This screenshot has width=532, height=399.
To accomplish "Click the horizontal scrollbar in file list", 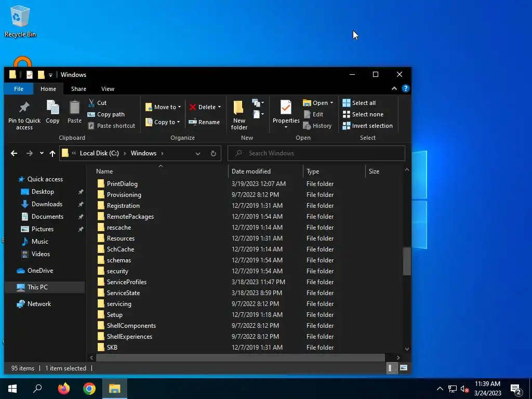I will pyautogui.click(x=240, y=357).
